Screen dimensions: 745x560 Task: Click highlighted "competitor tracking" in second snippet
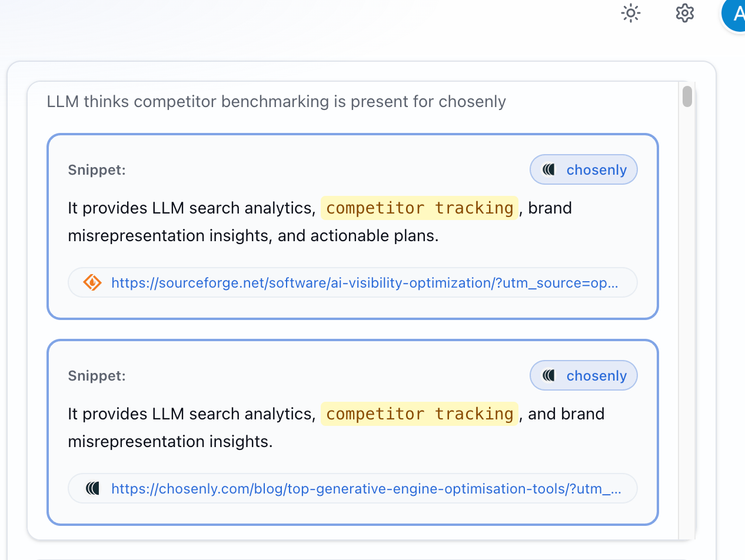coord(420,414)
